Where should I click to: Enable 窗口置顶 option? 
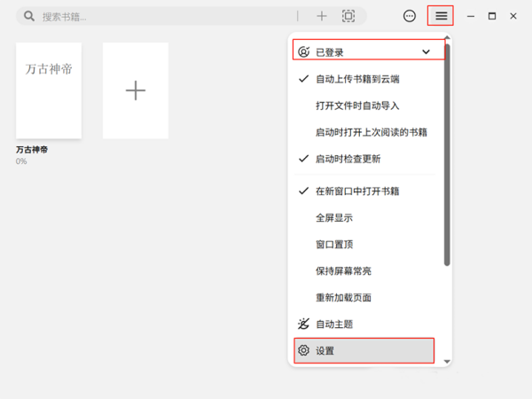click(364, 245)
